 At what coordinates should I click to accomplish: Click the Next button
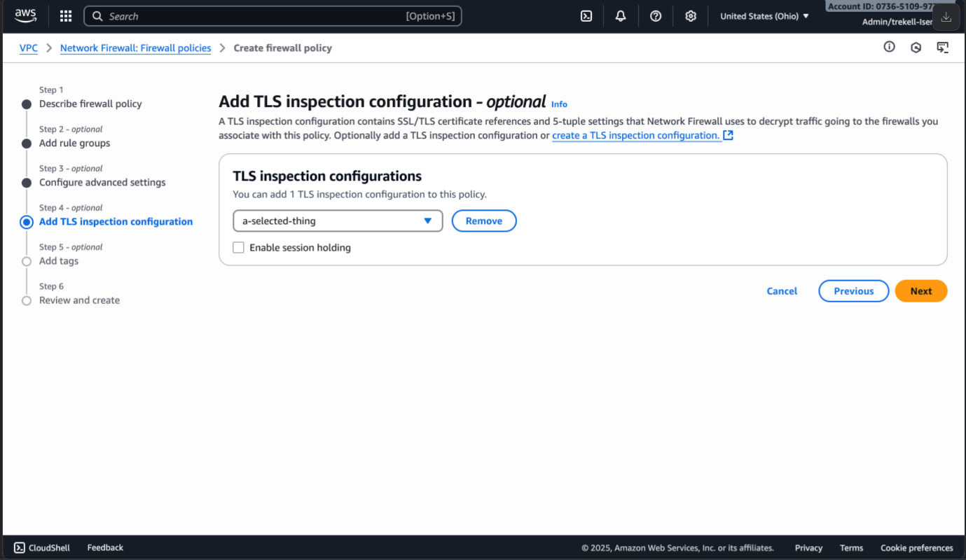[921, 291]
